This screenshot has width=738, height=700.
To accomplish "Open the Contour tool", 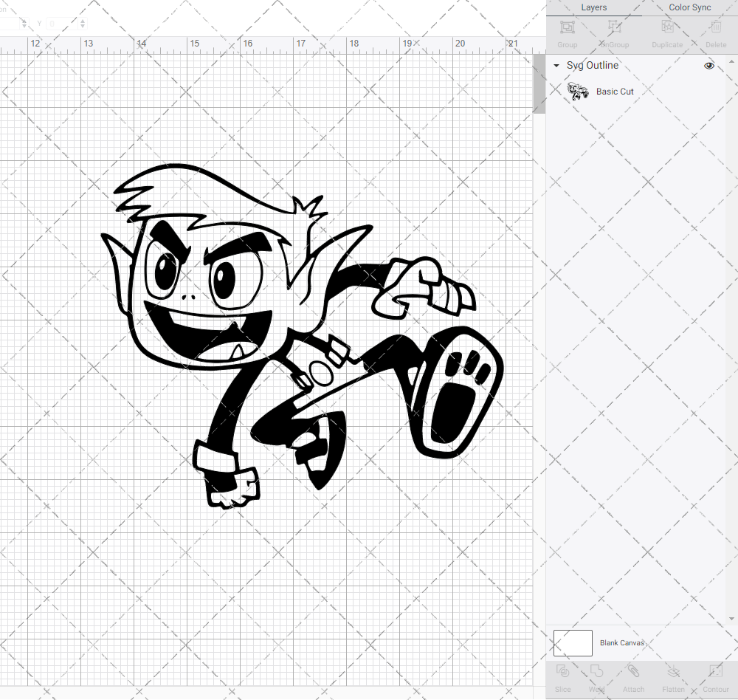I will point(715,676).
